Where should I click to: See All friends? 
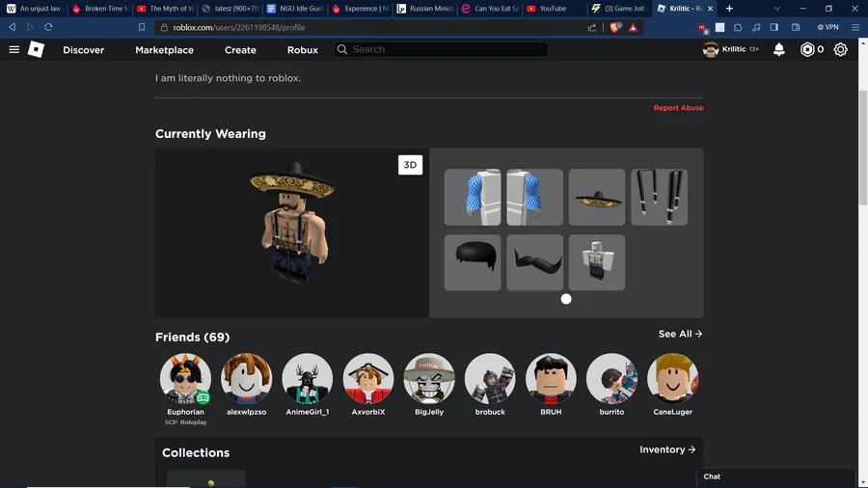coord(680,334)
